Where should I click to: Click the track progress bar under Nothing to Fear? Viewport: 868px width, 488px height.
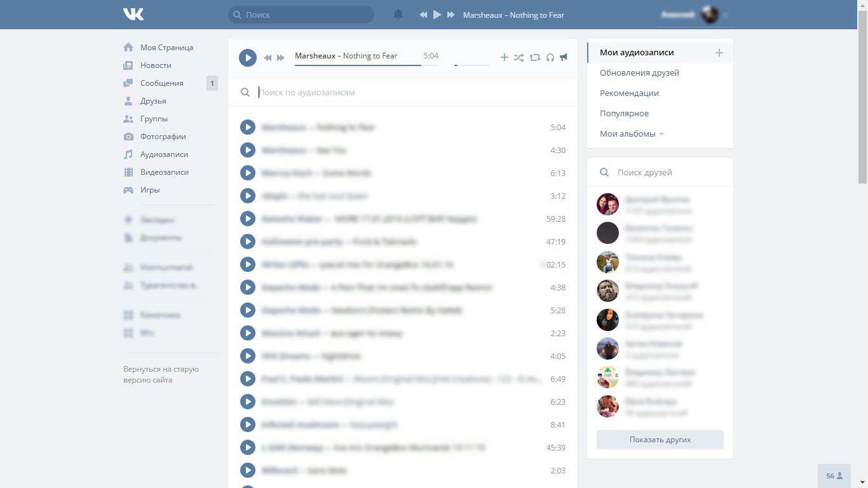point(367,65)
